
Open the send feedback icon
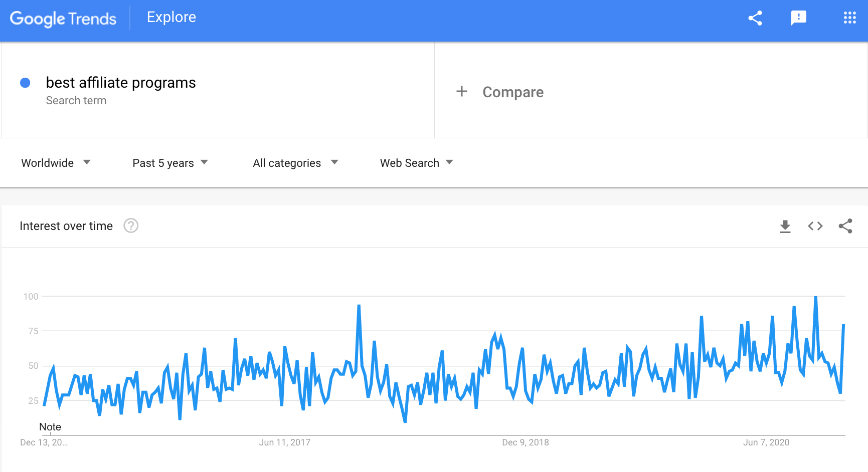pos(798,18)
